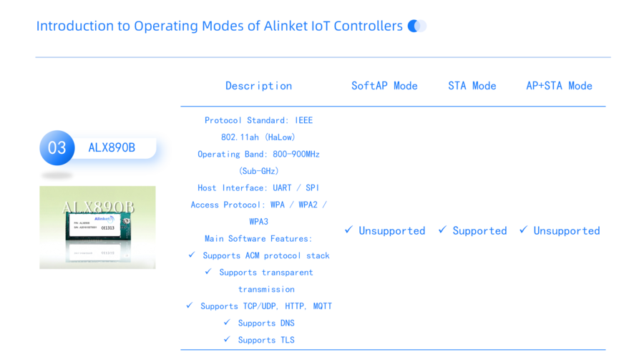
Task: Select the STA Mode column header
Action: click(x=472, y=86)
